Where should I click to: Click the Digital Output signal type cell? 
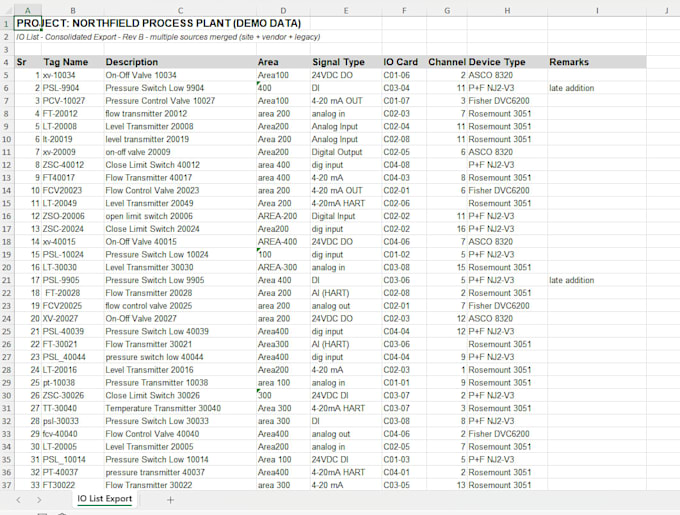(346, 152)
